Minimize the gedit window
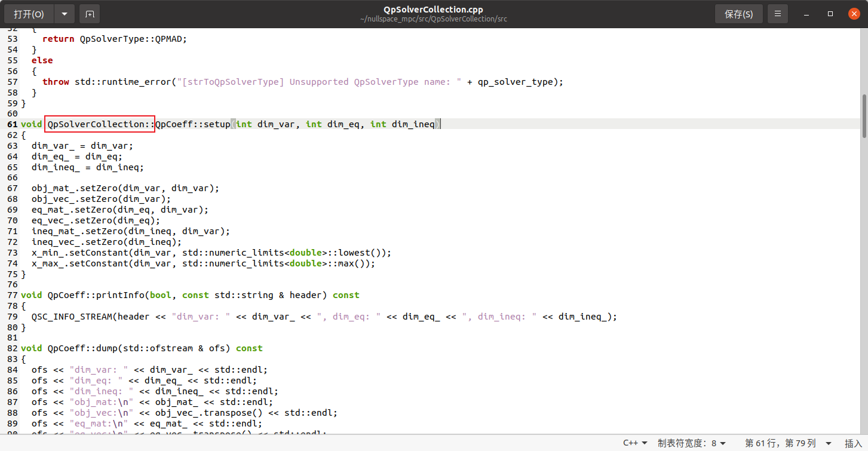This screenshot has width=868, height=451. (x=807, y=14)
